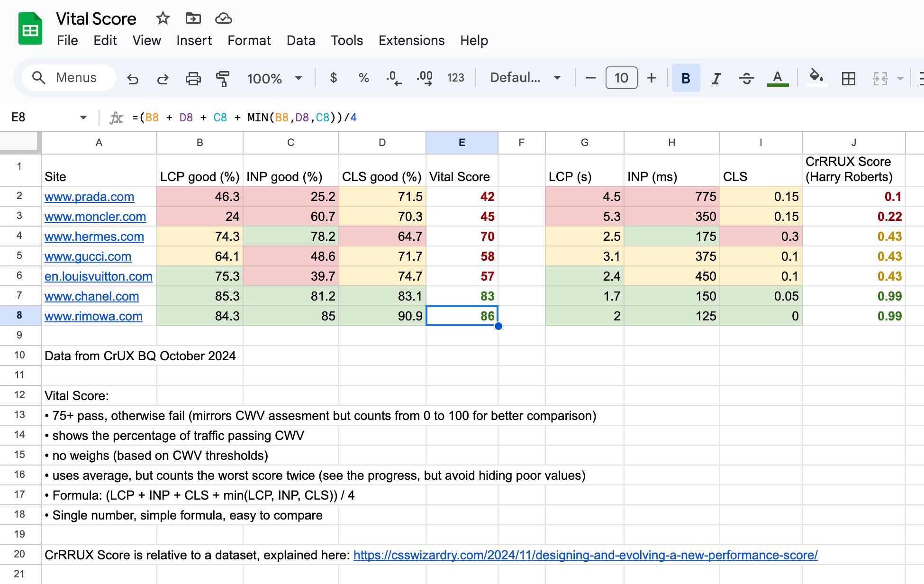Select column J header

tap(854, 143)
